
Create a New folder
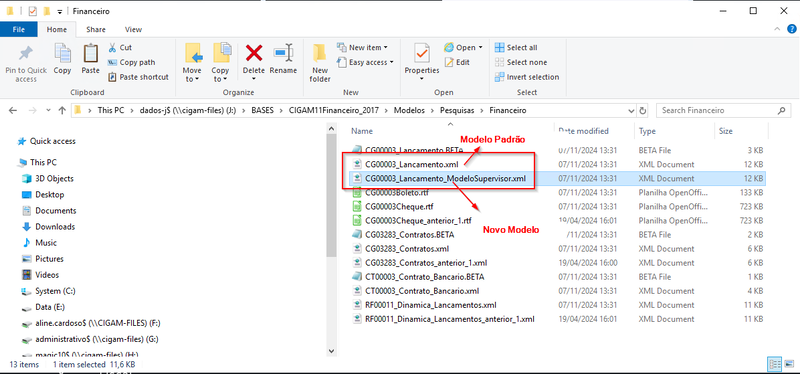click(320, 63)
